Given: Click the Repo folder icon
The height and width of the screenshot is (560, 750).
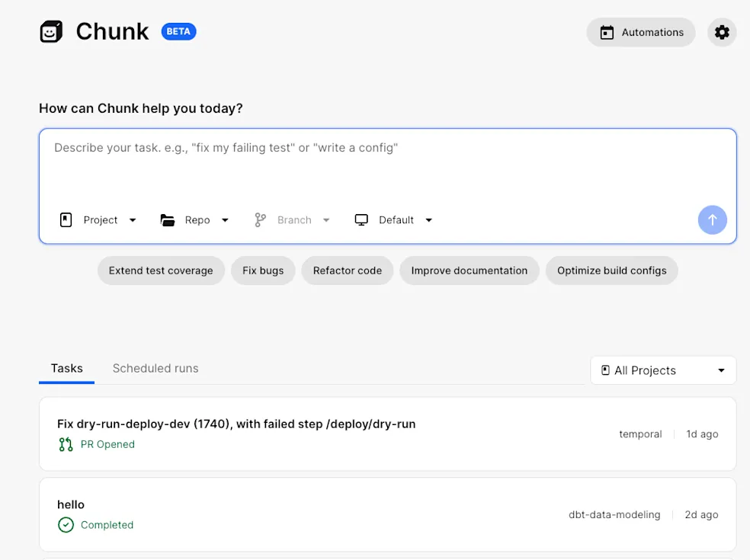Looking at the screenshot, I should pos(168,220).
